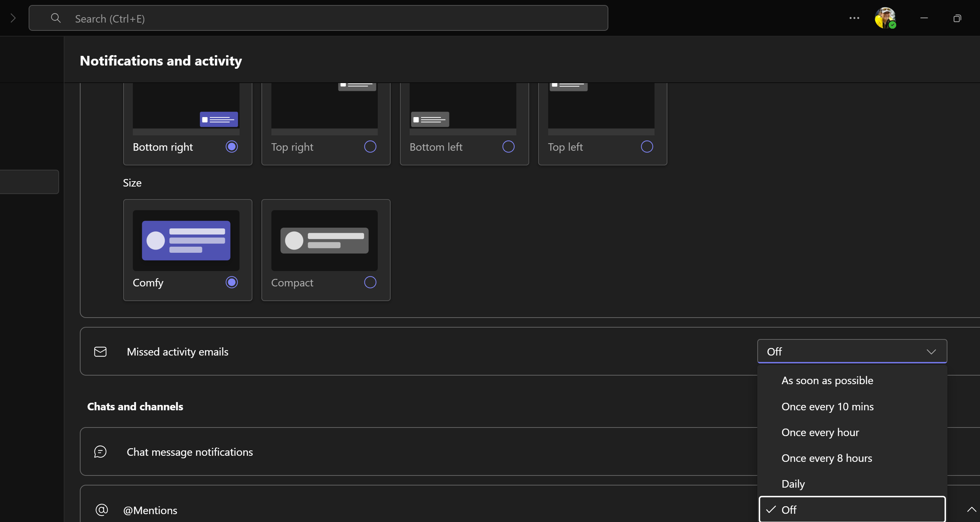Click the search magnifier icon
The image size is (980, 522).
[55, 18]
